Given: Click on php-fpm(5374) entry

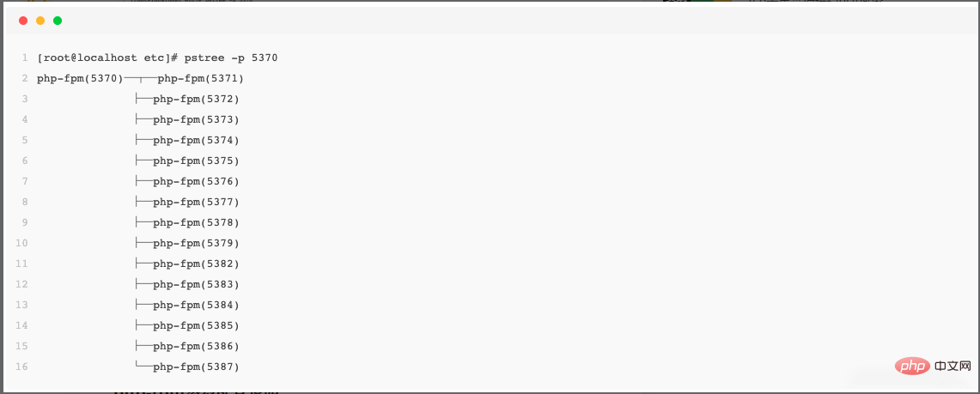Looking at the screenshot, I should click(196, 141).
